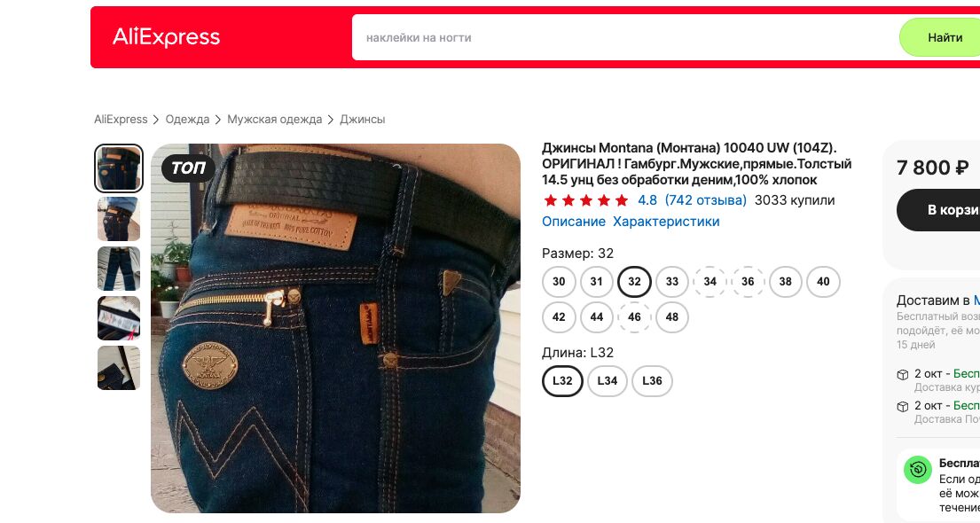This screenshot has height=523, width=980.
Task: Click the Найти search button
Action: (x=944, y=37)
